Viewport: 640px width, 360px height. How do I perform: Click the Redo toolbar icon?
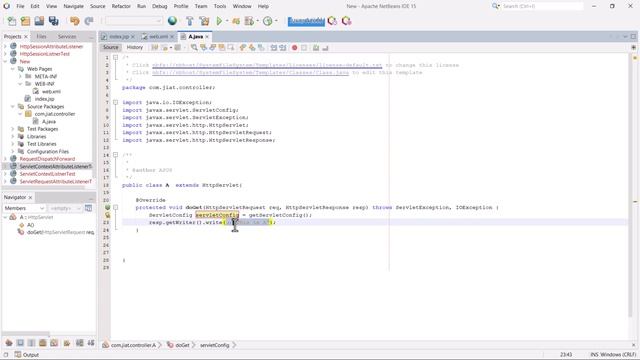(x=89, y=21)
